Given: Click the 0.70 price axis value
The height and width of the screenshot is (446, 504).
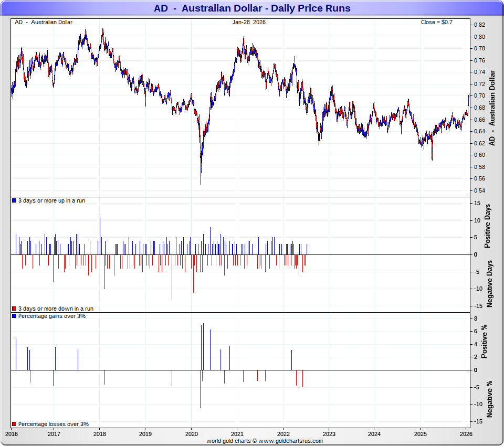Looking at the screenshot, I should pos(479,95).
